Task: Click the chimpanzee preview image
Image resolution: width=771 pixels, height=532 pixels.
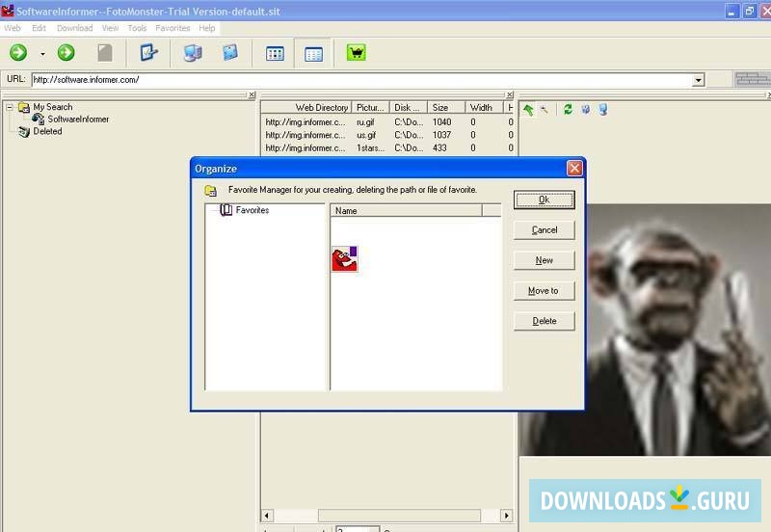Action: (x=678, y=330)
